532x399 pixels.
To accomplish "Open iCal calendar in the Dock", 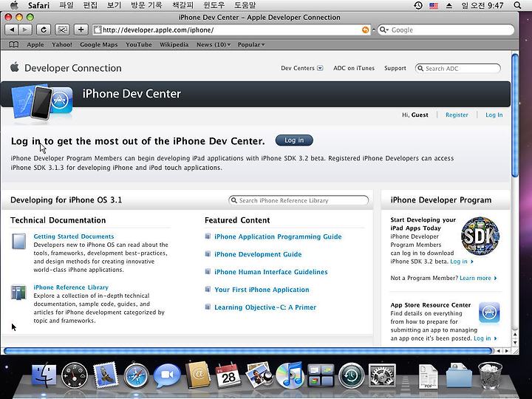I will (228, 375).
